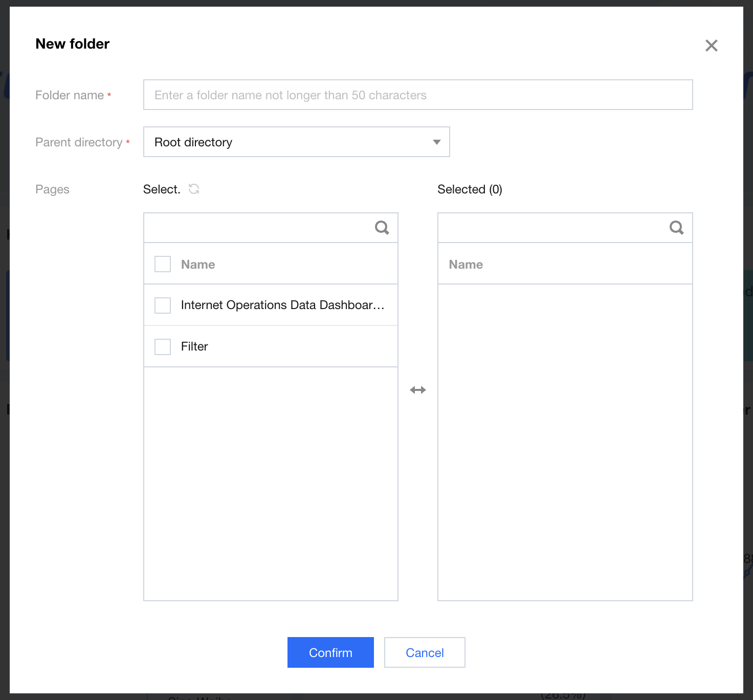Click search icon in Selected list
This screenshot has width=753, height=700.
(x=676, y=228)
